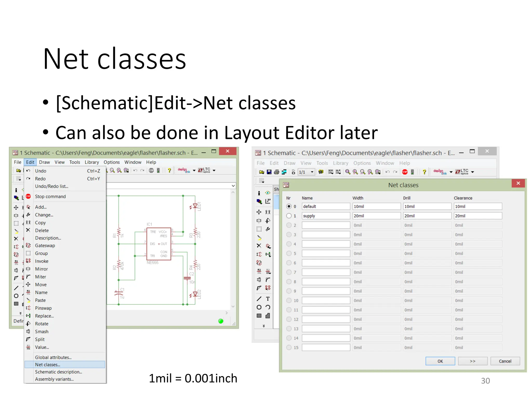
Task: Select the Polygon tool in right palette
Action: click(x=268, y=316)
